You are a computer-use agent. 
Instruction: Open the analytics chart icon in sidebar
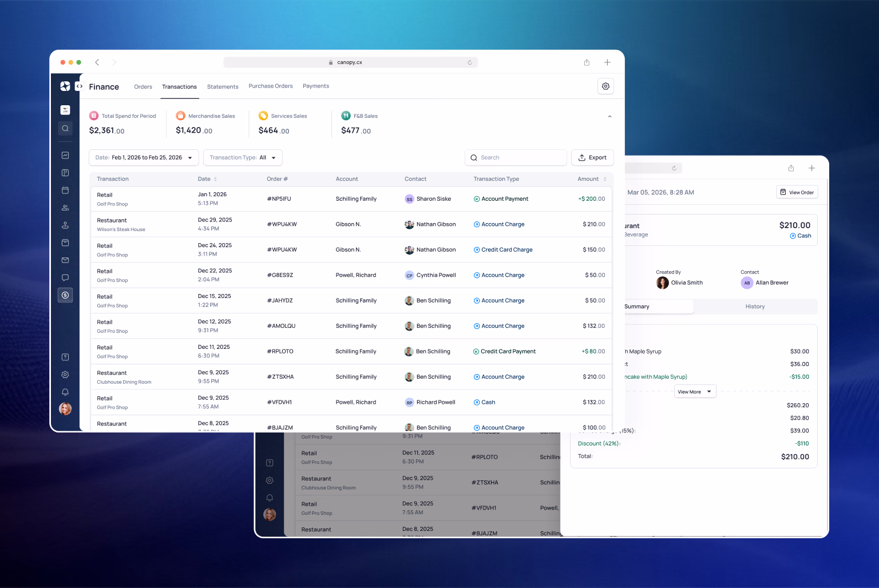65,155
